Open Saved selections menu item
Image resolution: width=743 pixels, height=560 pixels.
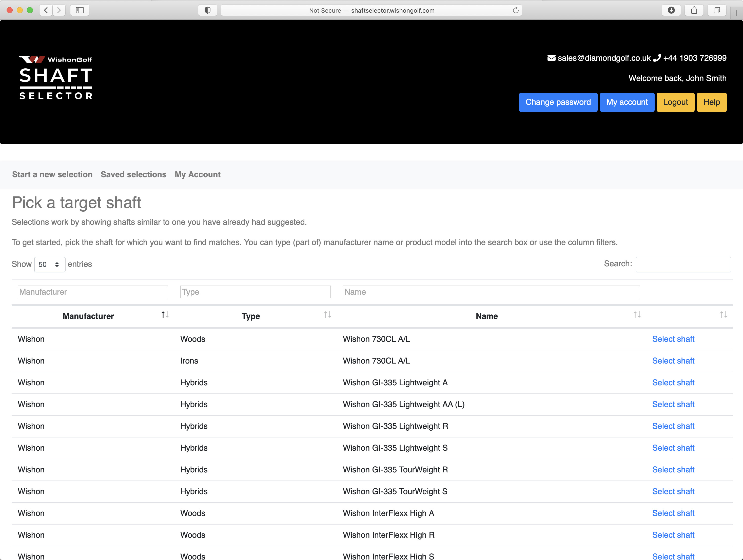[x=133, y=174]
